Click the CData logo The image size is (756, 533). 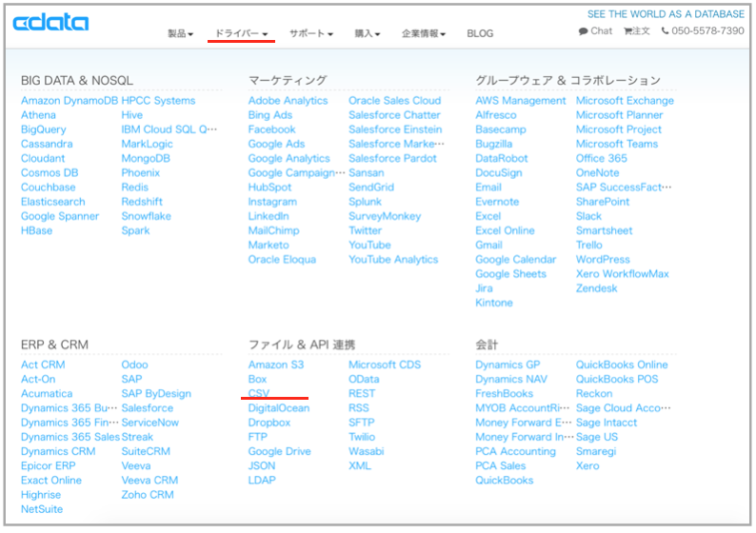[50, 23]
